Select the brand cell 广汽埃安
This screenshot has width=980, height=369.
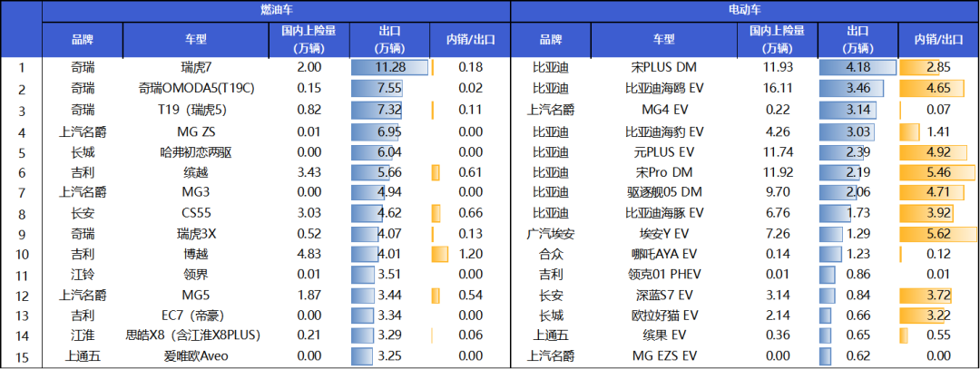[552, 234]
